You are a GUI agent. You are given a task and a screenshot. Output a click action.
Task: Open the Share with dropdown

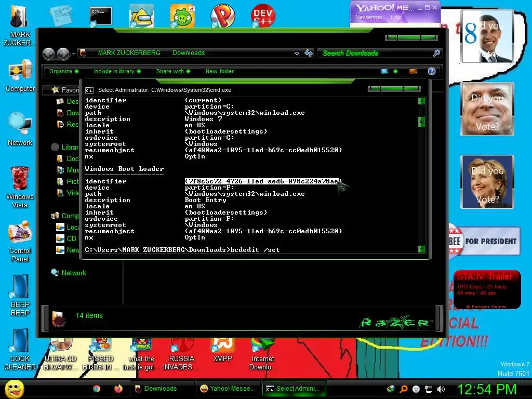[173, 71]
